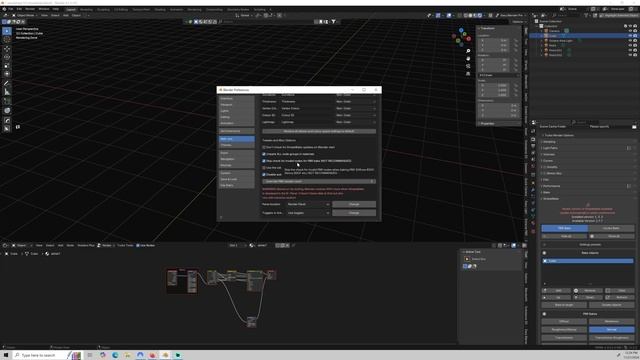Click the Restore all settings to default button

[319, 131]
